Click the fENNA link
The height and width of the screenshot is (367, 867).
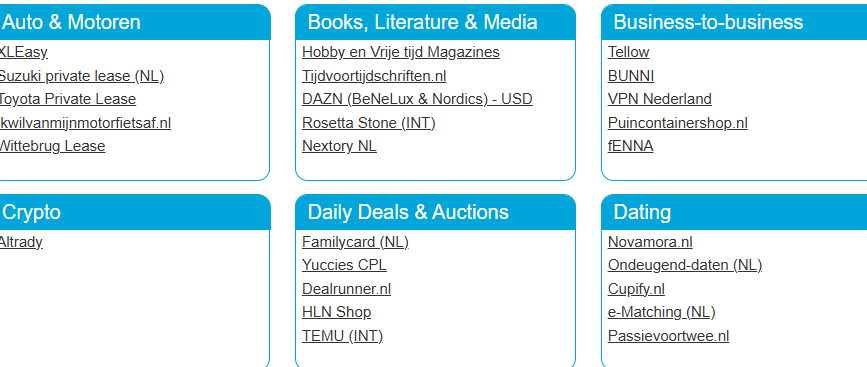(x=630, y=146)
